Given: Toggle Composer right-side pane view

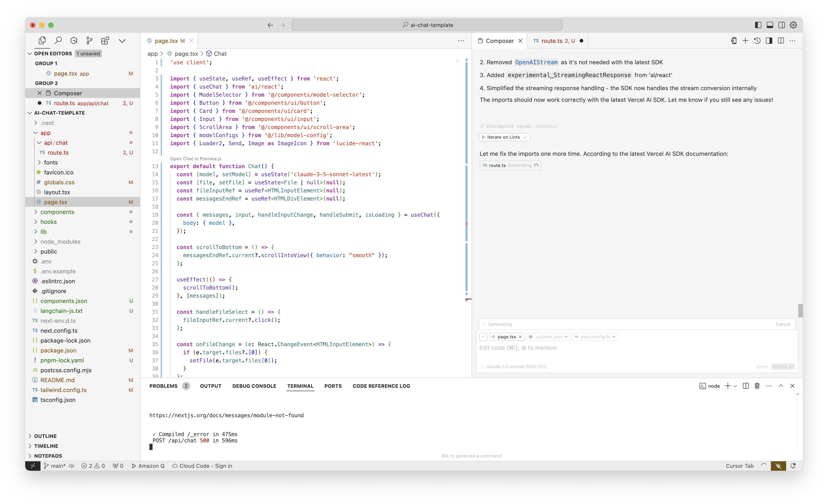Looking at the screenshot, I should [769, 41].
